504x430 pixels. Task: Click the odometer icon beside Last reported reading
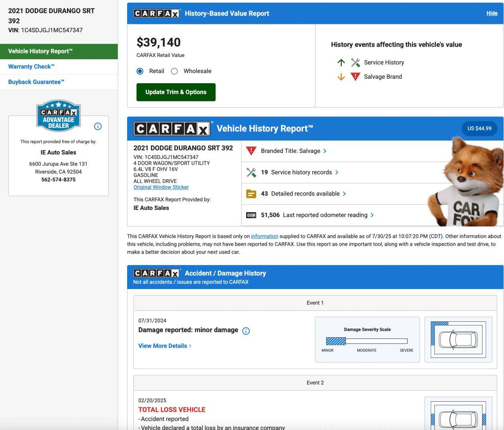tap(251, 215)
